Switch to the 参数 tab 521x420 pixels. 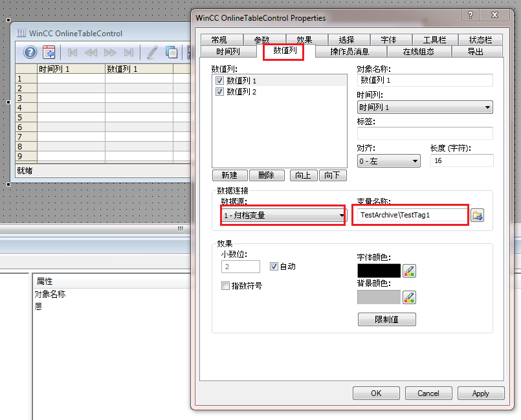point(262,40)
